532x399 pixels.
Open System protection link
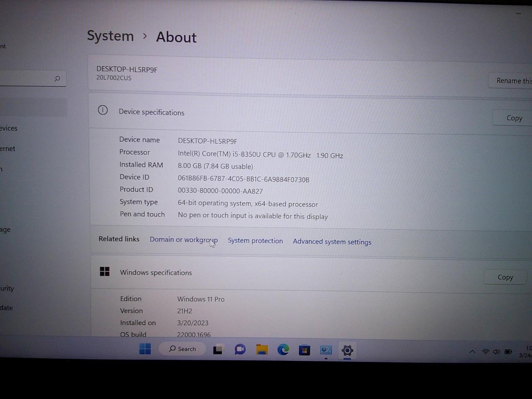click(255, 241)
